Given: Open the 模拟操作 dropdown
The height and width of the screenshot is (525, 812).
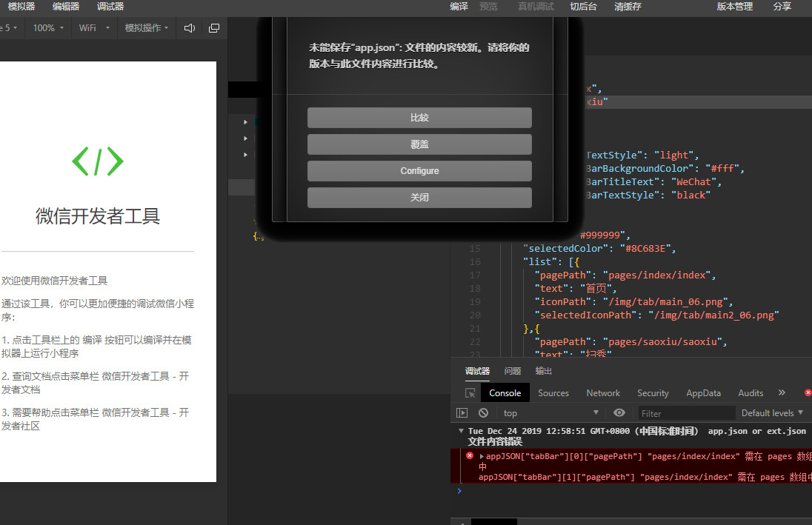Looking at the screenshot, I should [x=147, y=28].
